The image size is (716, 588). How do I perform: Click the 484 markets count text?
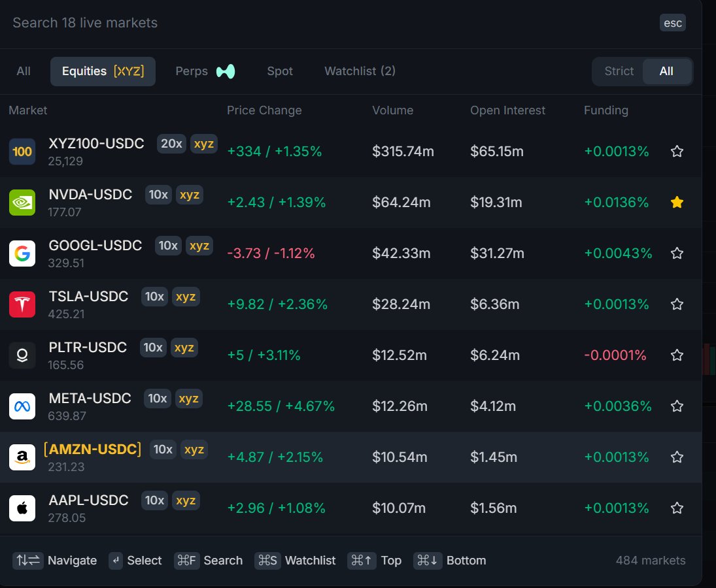pyautogui.click(x=650, y=560)
